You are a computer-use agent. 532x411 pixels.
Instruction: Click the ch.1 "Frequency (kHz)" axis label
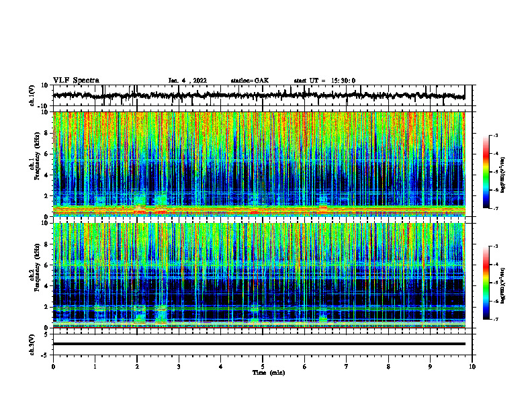37,156
